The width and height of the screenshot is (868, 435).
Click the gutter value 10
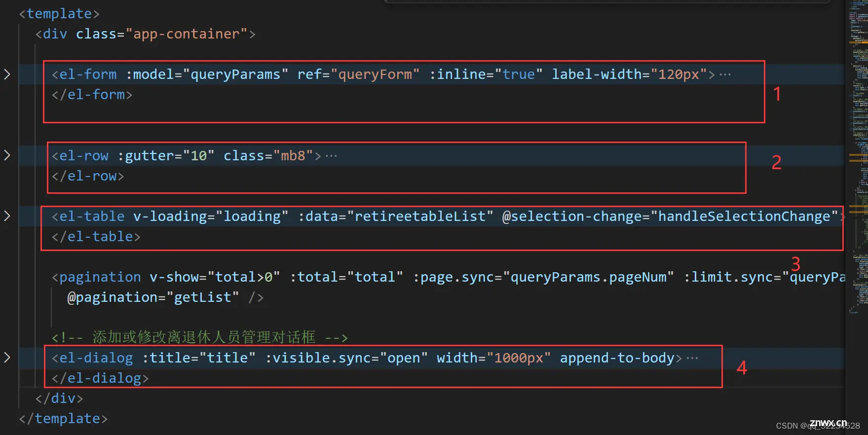click(199, 156)
